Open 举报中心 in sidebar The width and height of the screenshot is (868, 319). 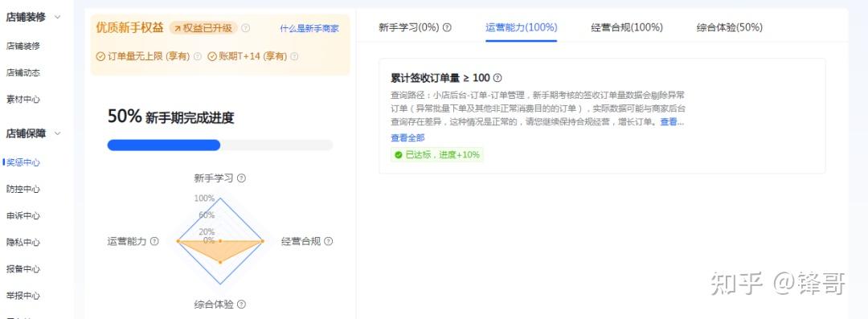coord(23,296)
